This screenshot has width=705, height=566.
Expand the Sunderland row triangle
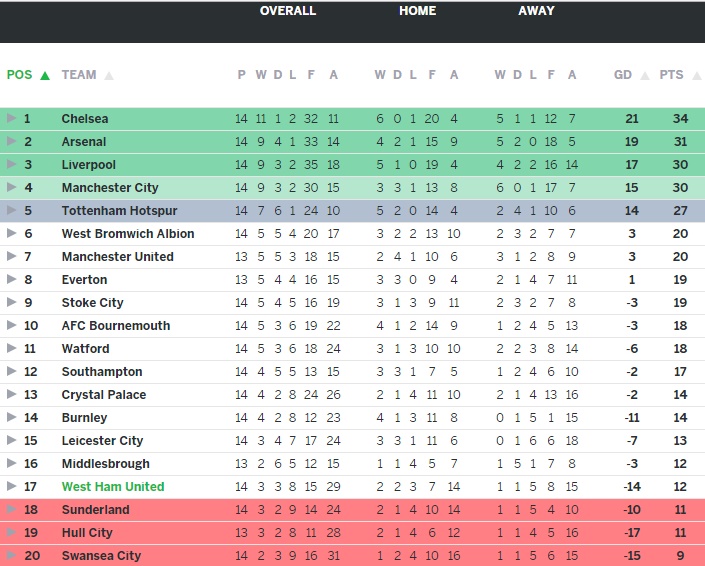tap(11, 509)
